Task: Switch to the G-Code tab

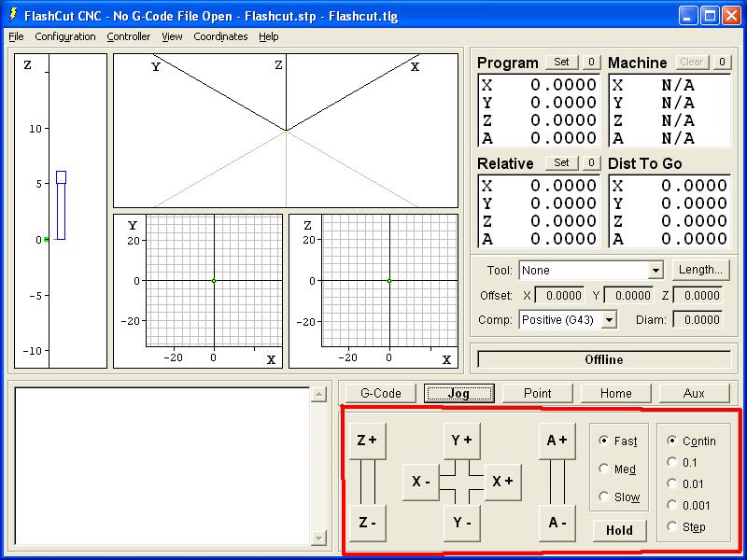Action: point(380,393)
